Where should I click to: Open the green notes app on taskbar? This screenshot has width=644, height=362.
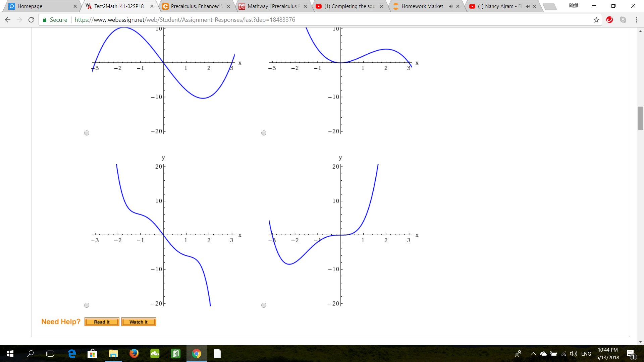point(175,354)
